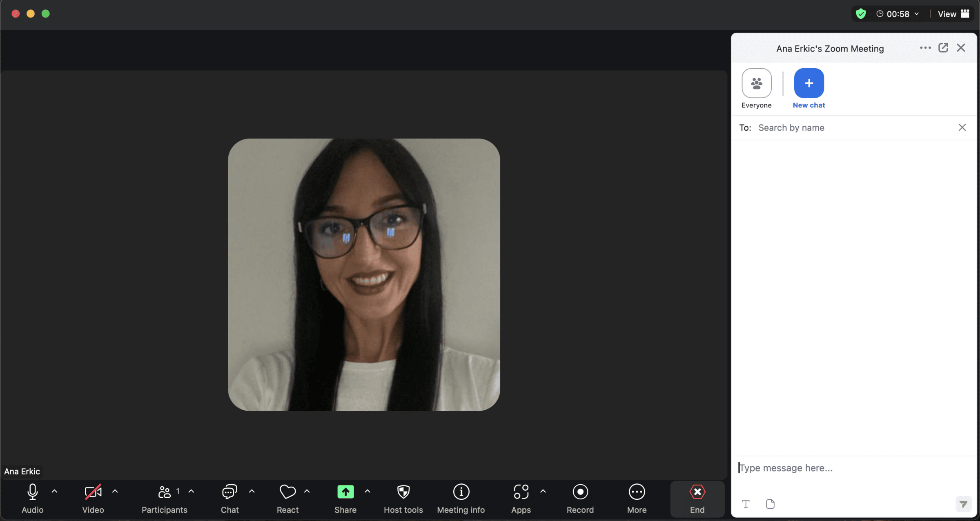Open the meeting timer dropdown
Screen dimensions: 980x521
898,14
